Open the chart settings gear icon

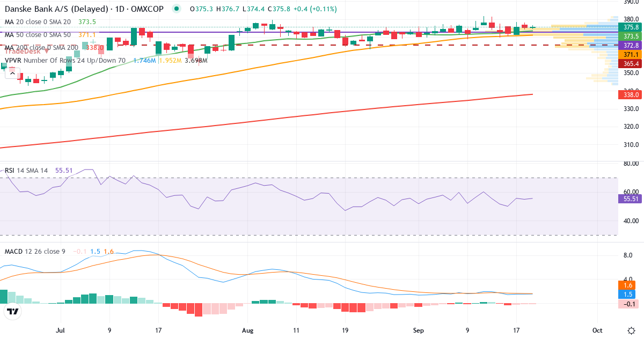click(631, 329)
